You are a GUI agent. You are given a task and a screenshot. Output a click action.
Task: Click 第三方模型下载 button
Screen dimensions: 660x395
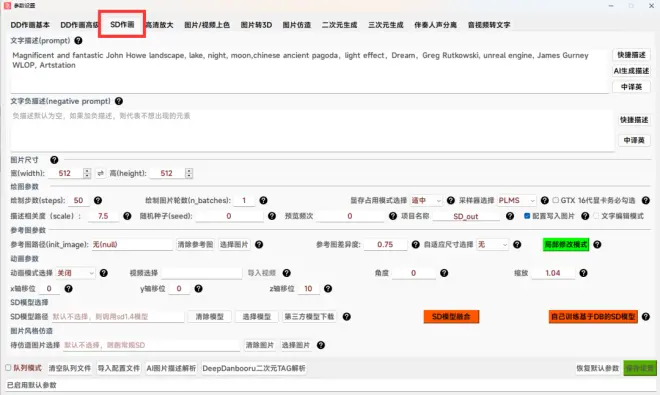pyautogui.click(x=309, y=317)
